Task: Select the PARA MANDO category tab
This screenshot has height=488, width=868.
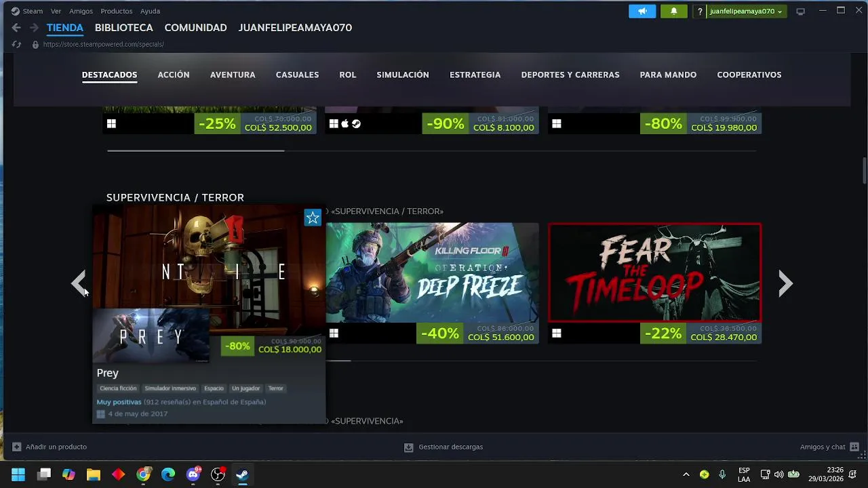Action: 668,75
